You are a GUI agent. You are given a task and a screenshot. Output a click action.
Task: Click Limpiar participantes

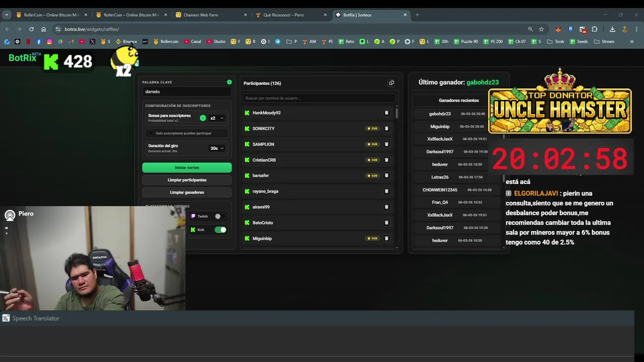(187, 180)
